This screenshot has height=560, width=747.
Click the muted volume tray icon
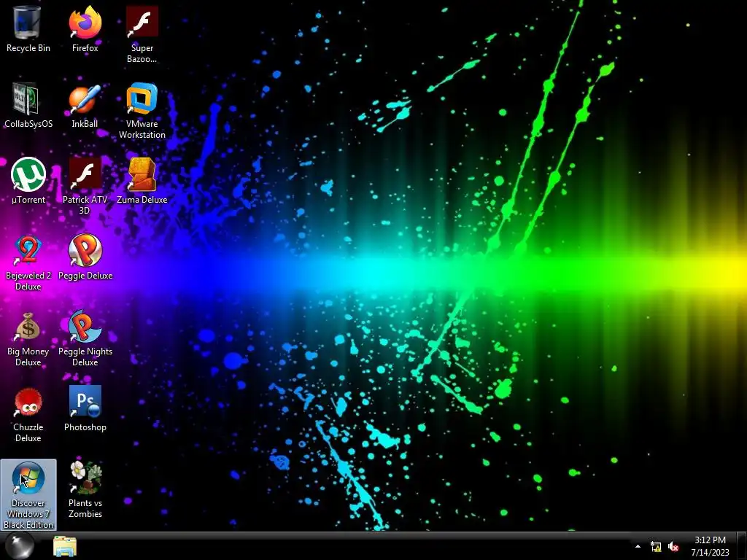pyautogui.click(x=673, y=546)
